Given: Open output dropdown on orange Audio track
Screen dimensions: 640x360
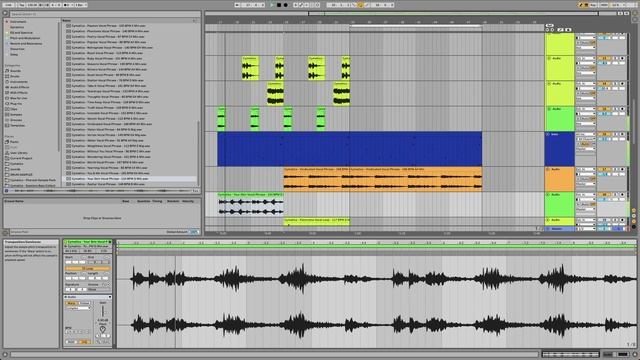Looking at the screenshot, I should pyautogui.click(x=586, y=184).
